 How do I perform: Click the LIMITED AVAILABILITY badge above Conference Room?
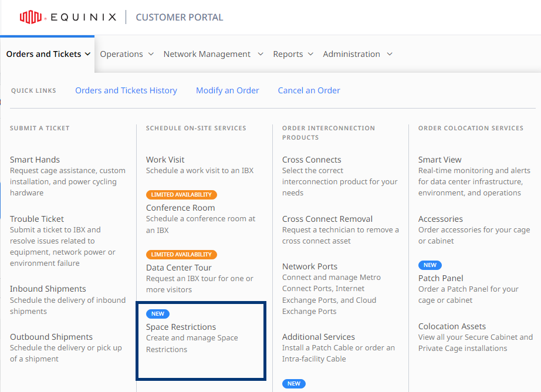tap(181, 195)
